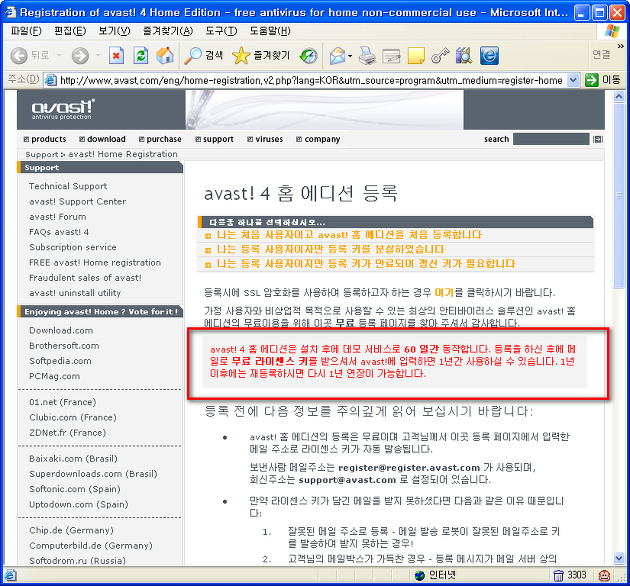Screen dimensions: 630x586
Task: Click the avast! antivirus protection logo
Action: (63, 109)
